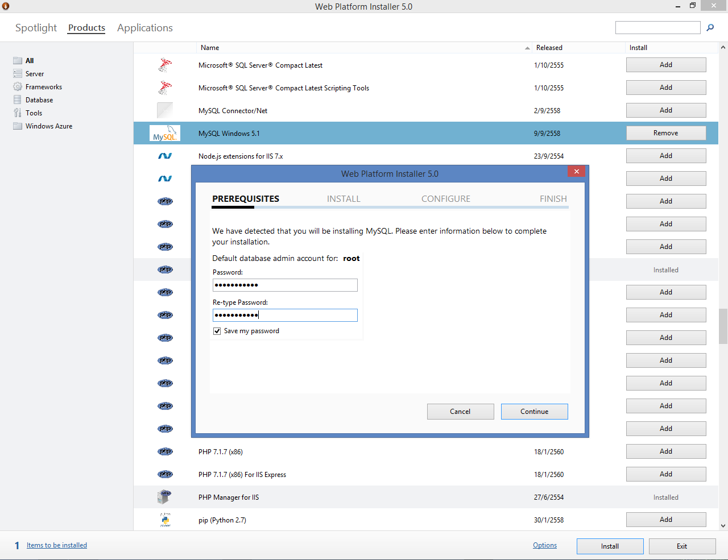Image resolution: width=728 pixels, height=560 pixels.
Task: Select the Frameworks category
Action: 44,87
